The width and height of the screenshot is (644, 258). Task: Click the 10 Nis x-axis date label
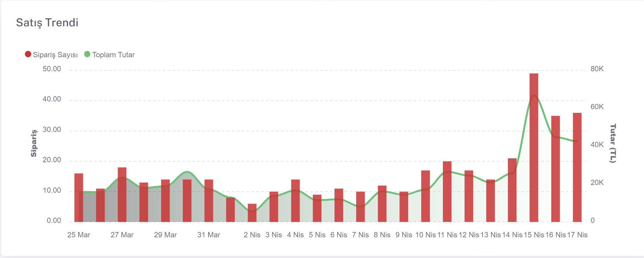(425, 235)
